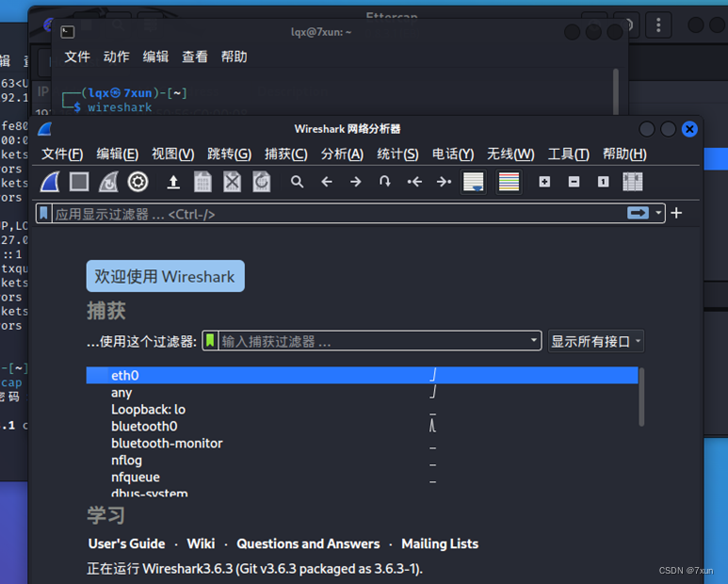Restart the current capture with the fin-and-arrow icon
Screen dimensions: 728x584
[x=108, y=182]
